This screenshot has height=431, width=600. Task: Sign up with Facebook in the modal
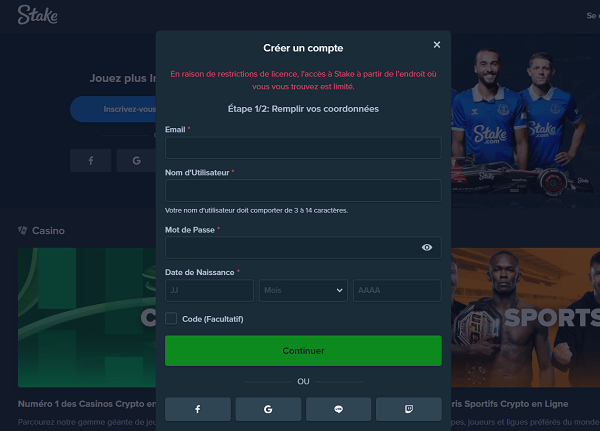(x=198, y=409)
